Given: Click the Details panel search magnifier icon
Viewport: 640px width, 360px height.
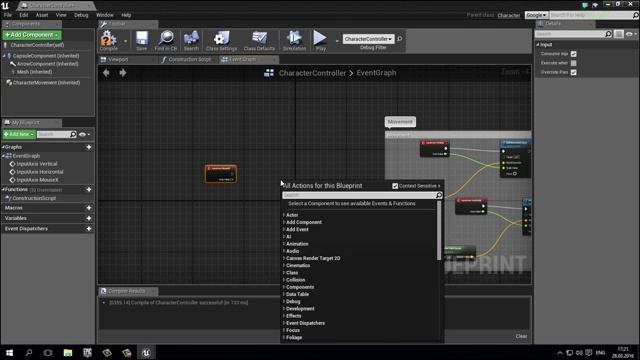Looking at the screenshot, I should [x=608, y=34].
